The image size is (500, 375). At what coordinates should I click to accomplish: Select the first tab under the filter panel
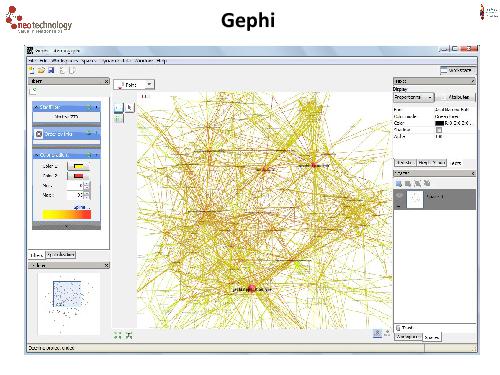(36, 255)
